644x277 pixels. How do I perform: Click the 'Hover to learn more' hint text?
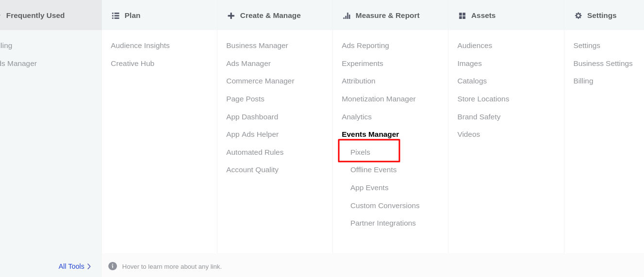172,266
